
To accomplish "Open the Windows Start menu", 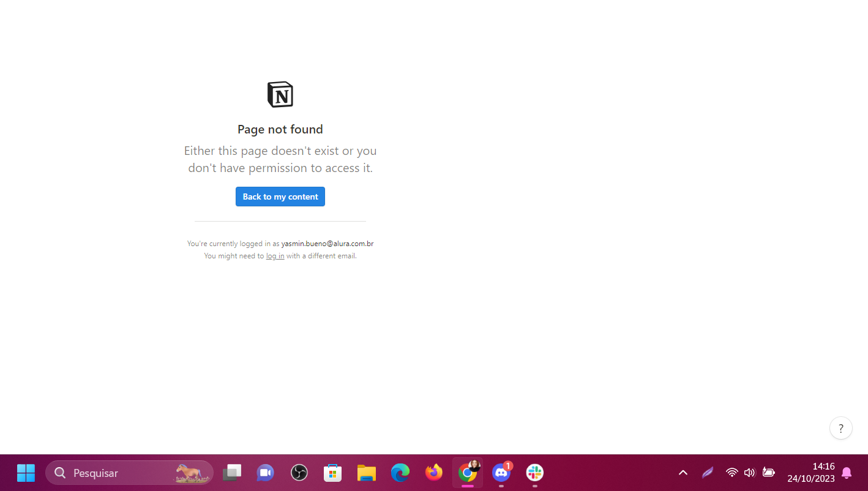I will (x=26, y=473).
